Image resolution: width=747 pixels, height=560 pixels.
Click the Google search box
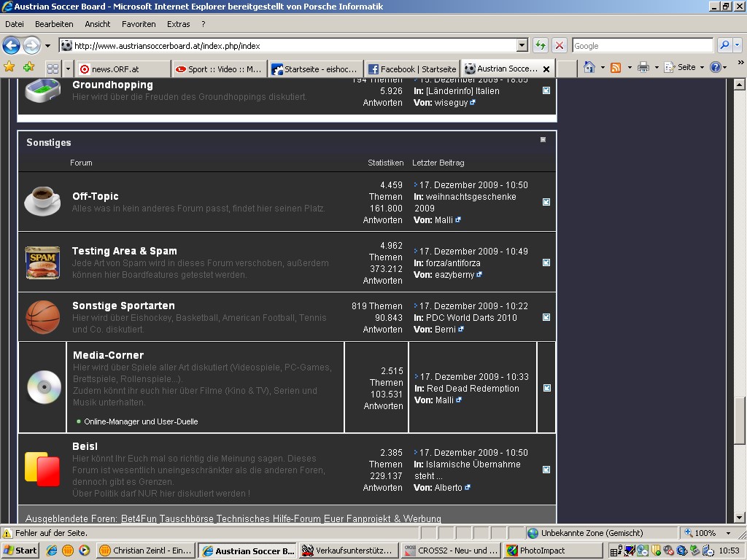[642, 46]
